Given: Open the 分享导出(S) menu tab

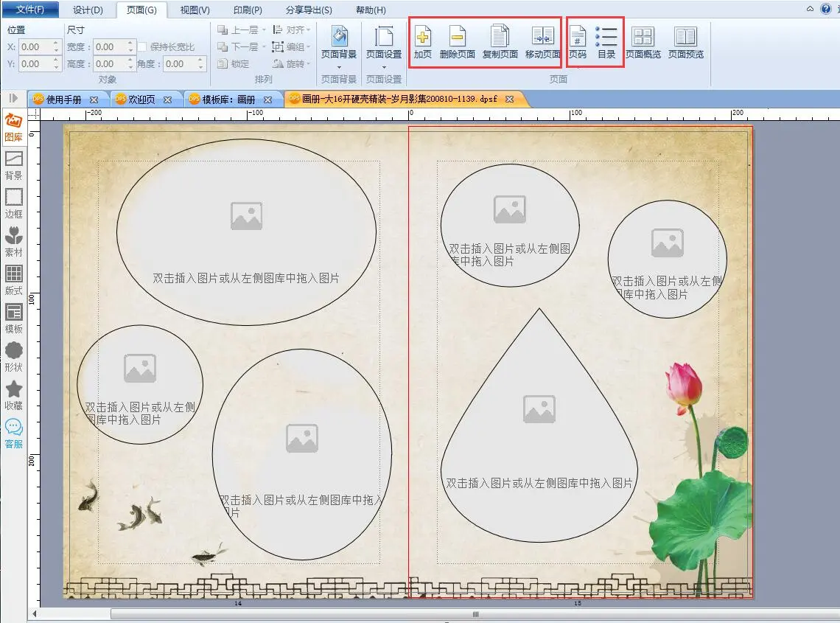Looking at the screenshot, I should tap(309, 10).
